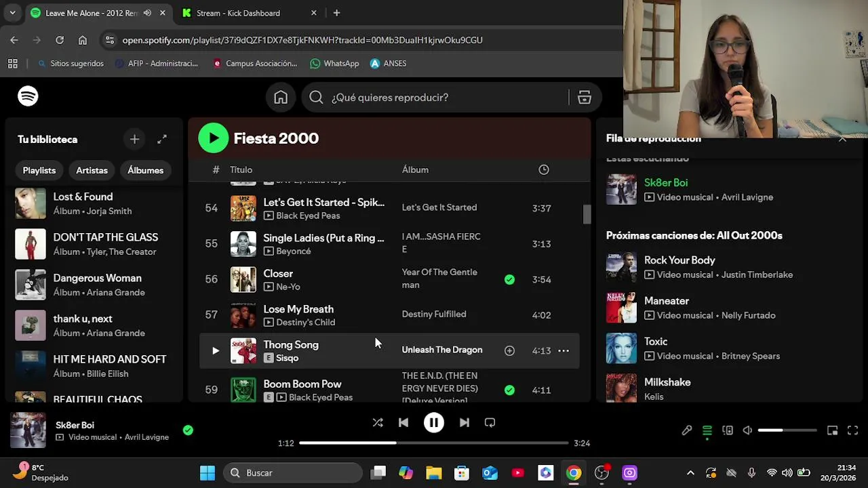The image size is (868, 488).
Task: Skip to next track
Action: pyautogui.click(x=465, y=422)
